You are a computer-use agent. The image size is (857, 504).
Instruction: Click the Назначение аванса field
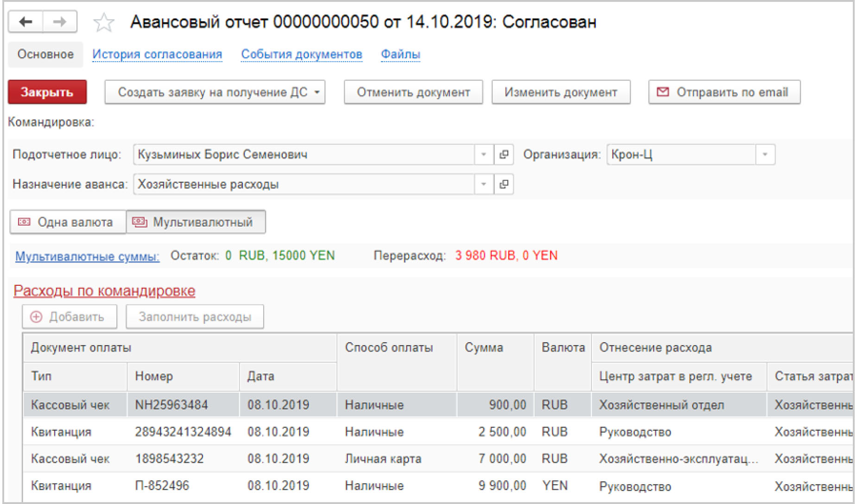[304, 184]
